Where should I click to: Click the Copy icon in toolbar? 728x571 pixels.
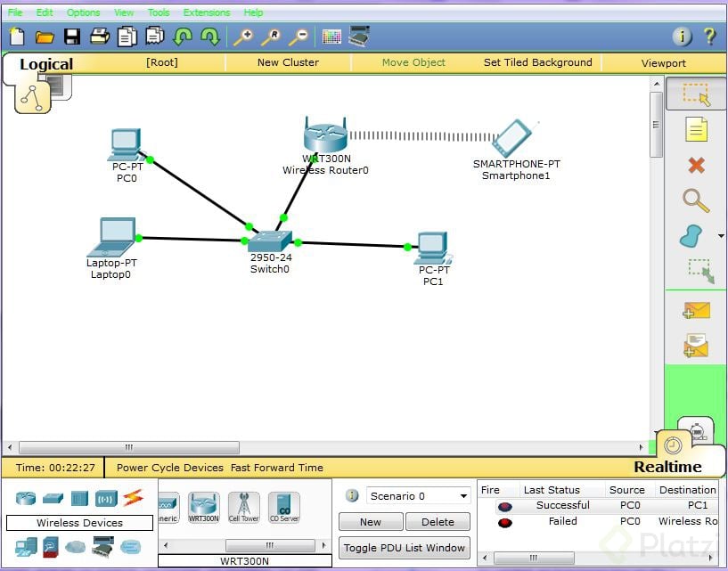click(x=127, y=37)
